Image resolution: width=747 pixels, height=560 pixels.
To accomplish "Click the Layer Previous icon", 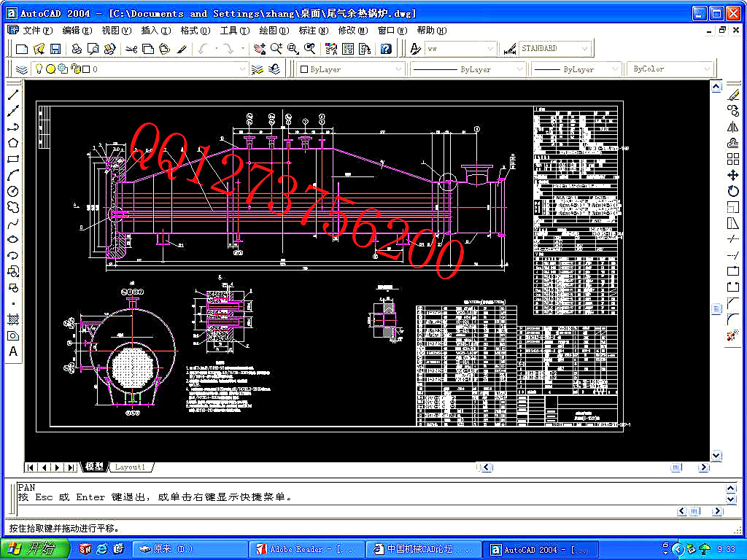I will 274,69.
